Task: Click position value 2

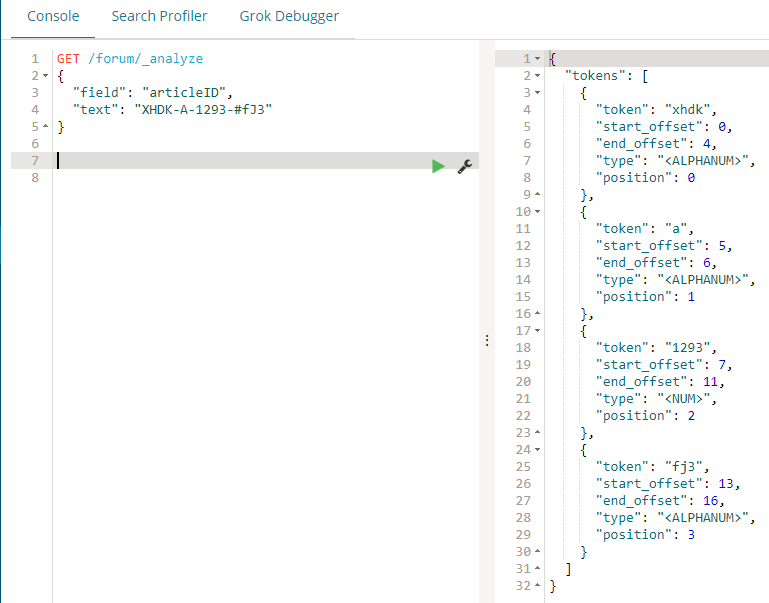Action: pyautogui.click(x=691, y=416)
